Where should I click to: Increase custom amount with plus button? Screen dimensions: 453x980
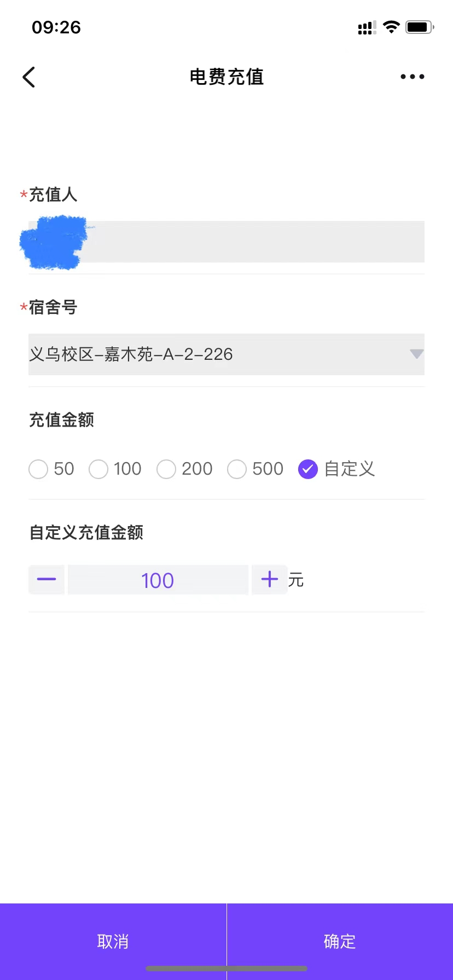click(270, 580)
